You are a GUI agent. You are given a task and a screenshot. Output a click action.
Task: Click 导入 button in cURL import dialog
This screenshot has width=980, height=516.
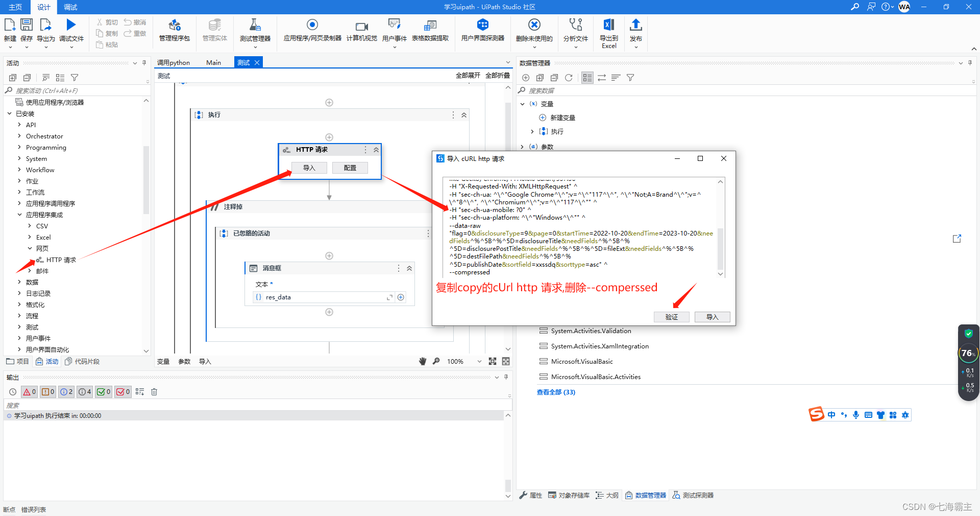click(713, 317)
